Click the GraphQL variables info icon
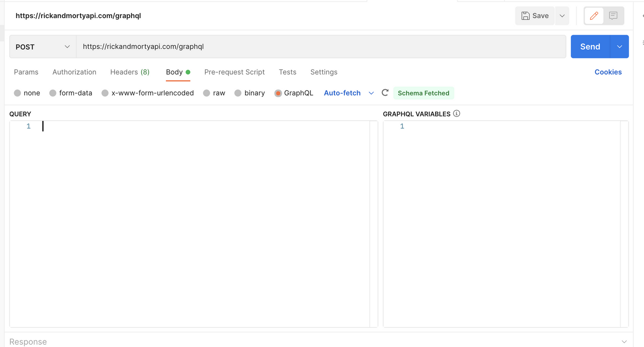The height and width of the screenshot is (347, 644). click(456, 114)
